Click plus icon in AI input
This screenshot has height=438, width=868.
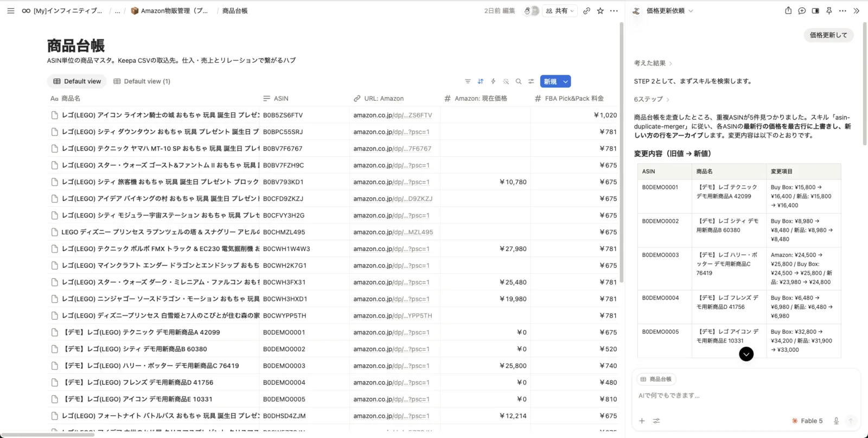pos(642,421)
